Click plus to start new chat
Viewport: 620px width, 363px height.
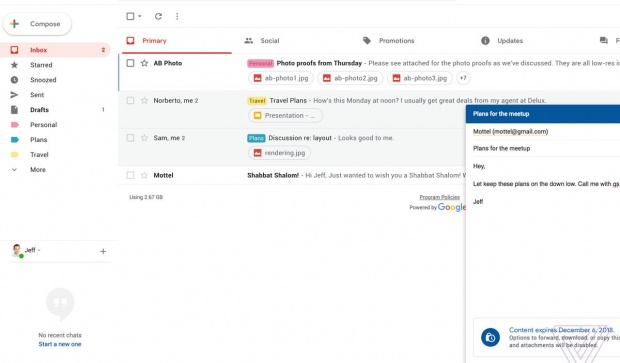click(x=103, y=251)
